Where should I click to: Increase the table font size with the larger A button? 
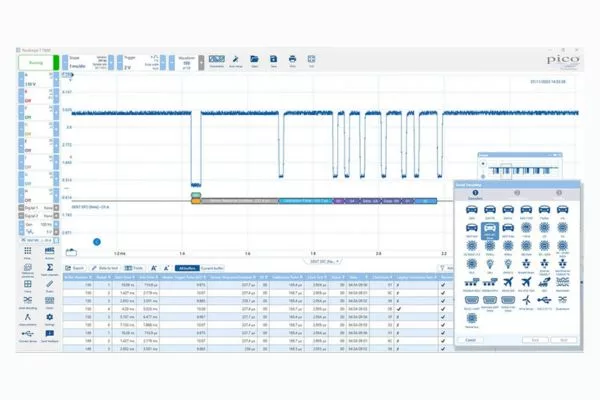(x=166, y=268)
